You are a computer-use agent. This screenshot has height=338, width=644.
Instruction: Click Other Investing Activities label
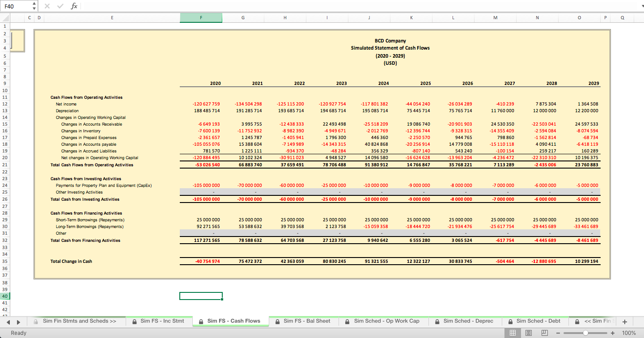(x=79, y=192)
